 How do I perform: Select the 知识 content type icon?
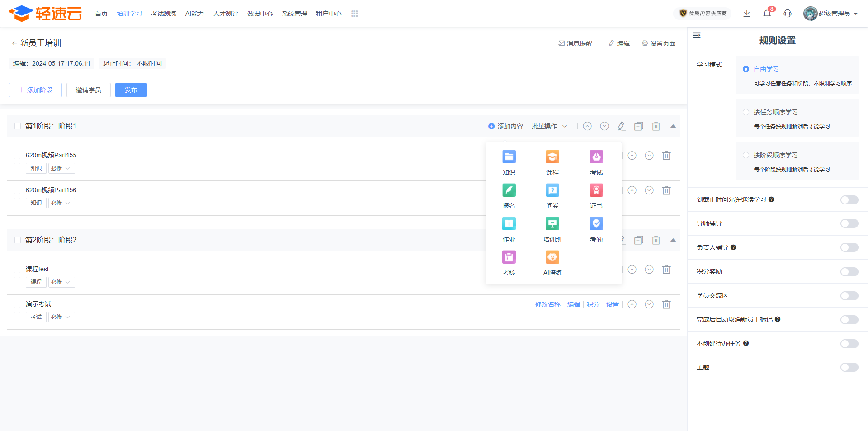click(x=509, y=157)
